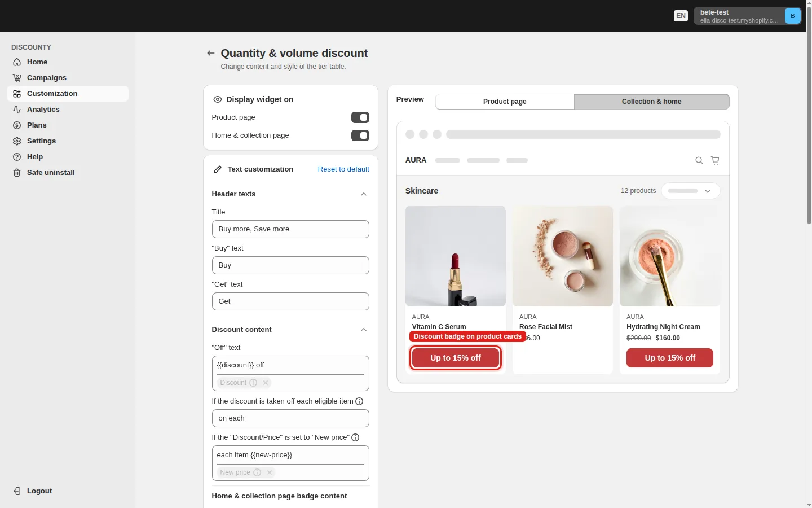Open the bete-test store account menu
Image resolution: width=812 pixels, height=508 pixels.
pos(748,16)
